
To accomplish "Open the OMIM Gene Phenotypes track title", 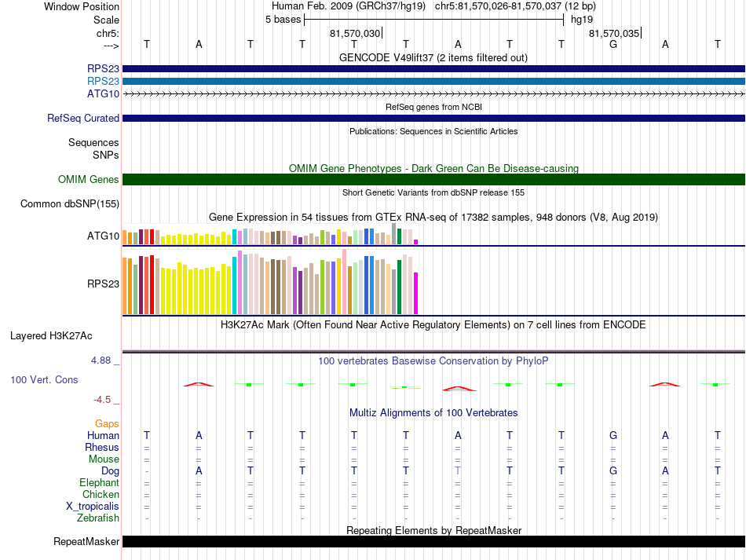I will coord(433,168).
